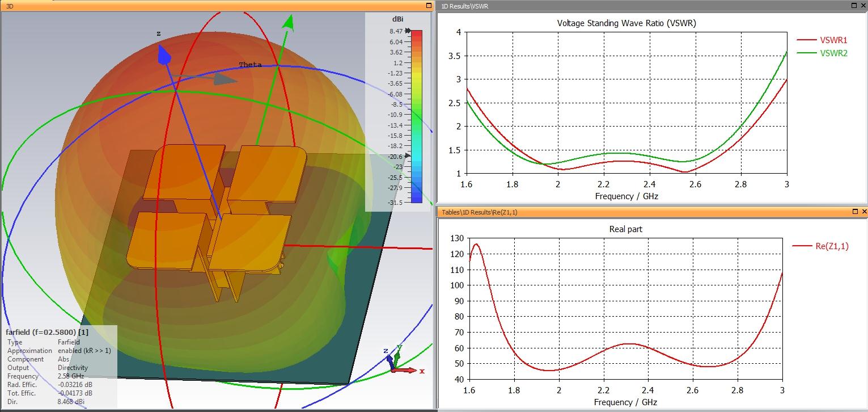
Task: Click the 'farfield (f=02.5800) [1]' heading
Action: point(47,332)
